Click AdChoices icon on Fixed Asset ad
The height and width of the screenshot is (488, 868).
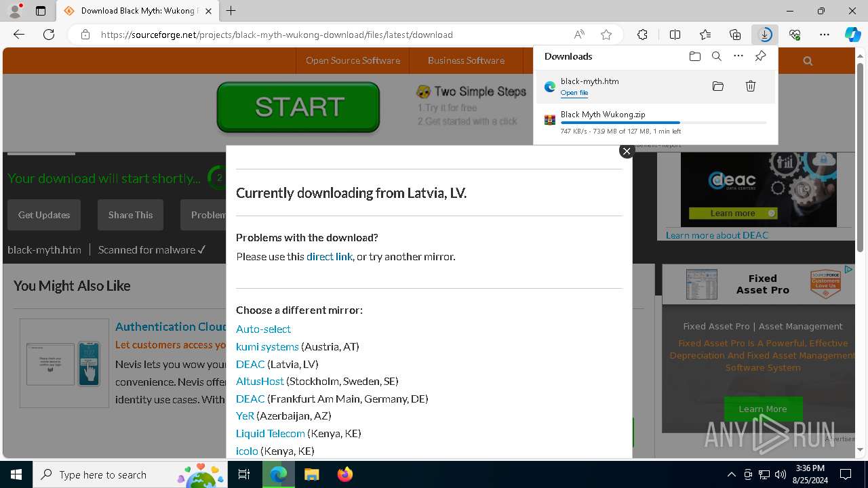848,270
